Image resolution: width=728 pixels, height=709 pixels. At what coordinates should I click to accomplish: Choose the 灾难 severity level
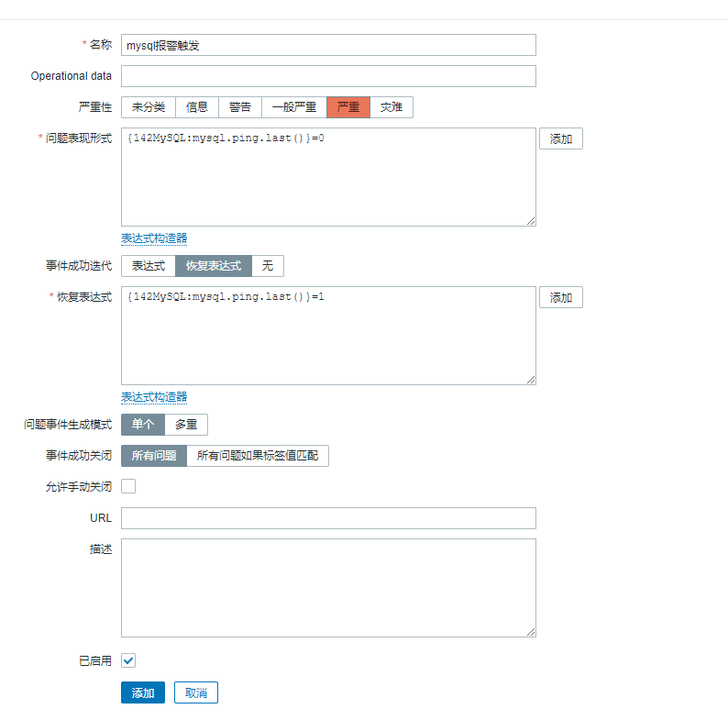click(x=392, y=107)
